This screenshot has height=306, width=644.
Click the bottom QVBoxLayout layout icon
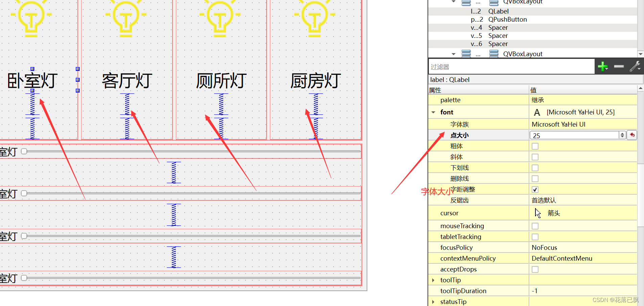[x=494, y=53]
